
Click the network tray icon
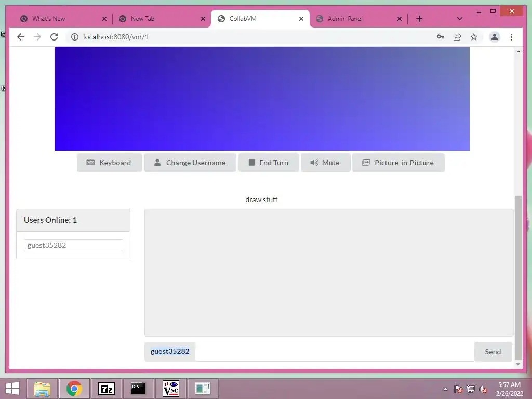[471, 389]
